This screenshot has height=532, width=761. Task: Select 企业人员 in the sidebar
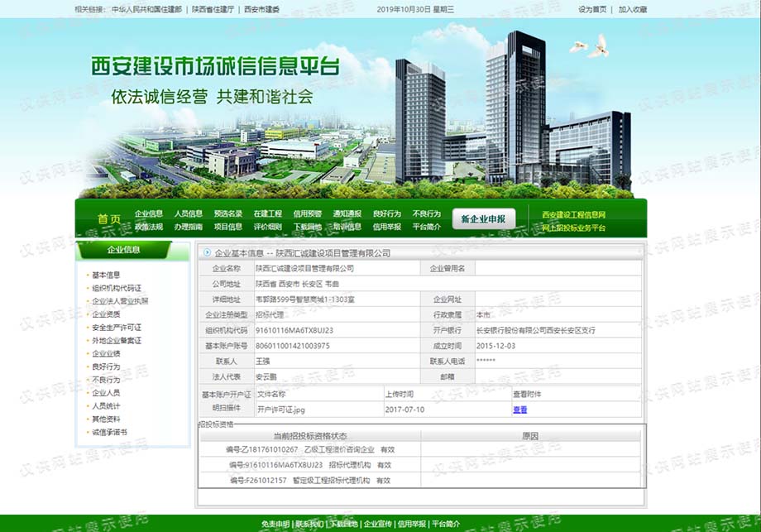[106, 393]
